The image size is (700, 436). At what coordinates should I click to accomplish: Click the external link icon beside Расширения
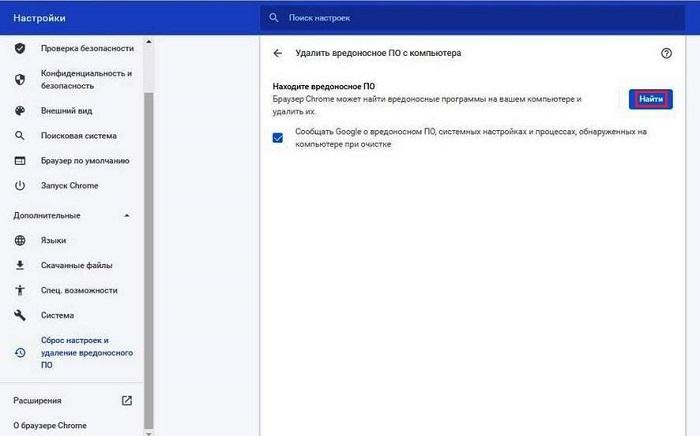pyautogui.click(x=127, y=401)
